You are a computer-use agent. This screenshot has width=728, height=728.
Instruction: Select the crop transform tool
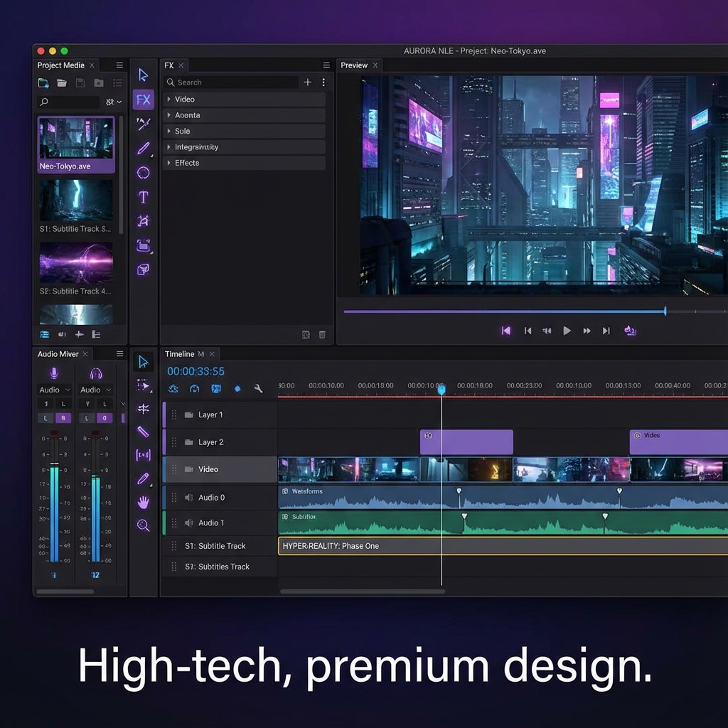tap(143, 220)
